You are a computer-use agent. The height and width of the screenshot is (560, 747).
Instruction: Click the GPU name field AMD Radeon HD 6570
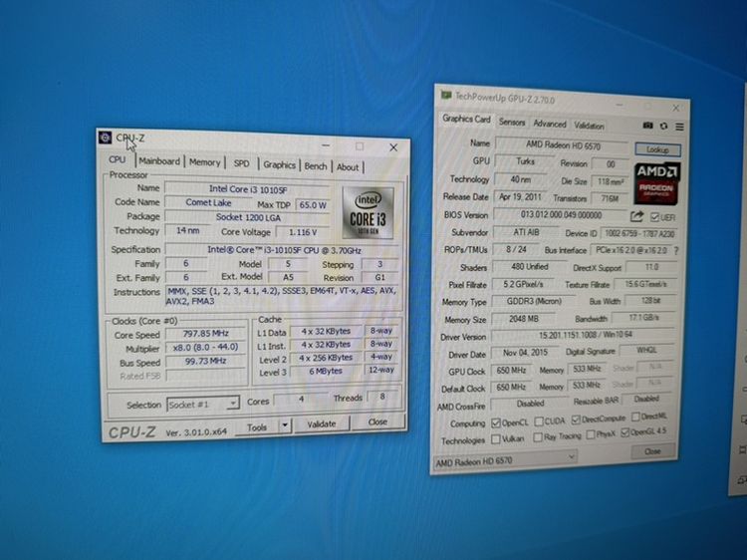(563, 145)
